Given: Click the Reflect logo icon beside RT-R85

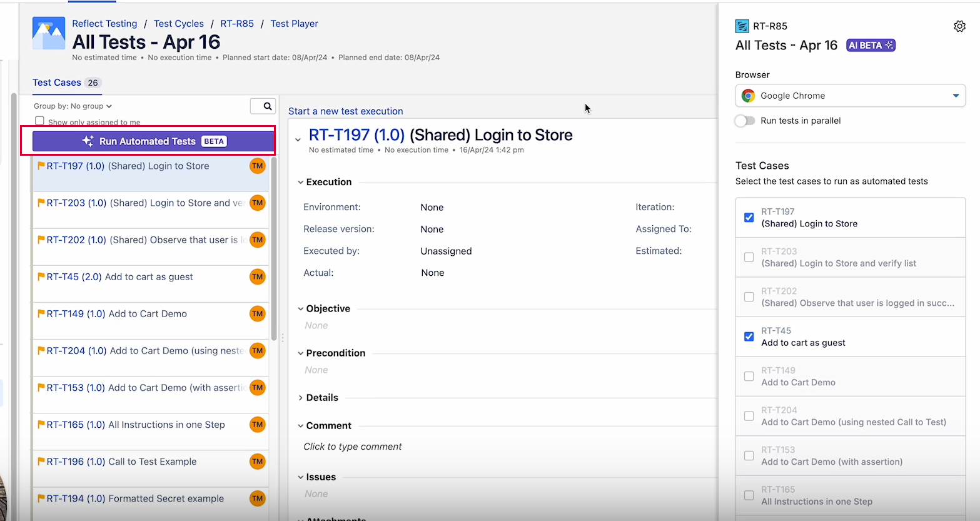Looking at the screenshot, I should coord(742,26).
